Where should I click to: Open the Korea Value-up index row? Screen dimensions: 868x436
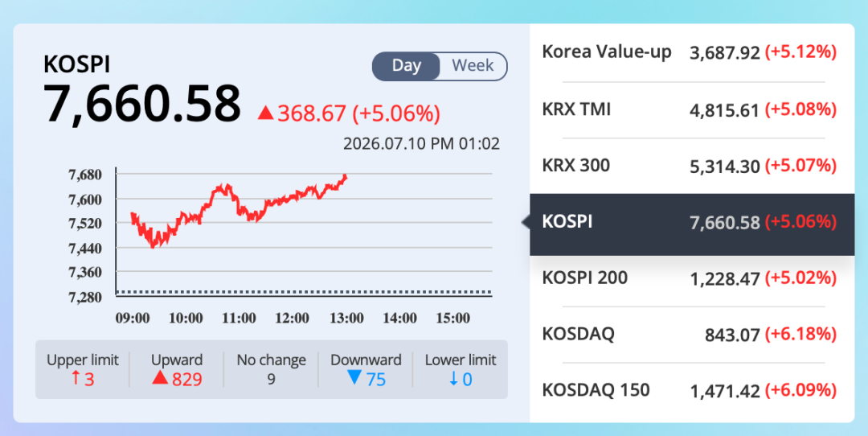pos(692,52)
